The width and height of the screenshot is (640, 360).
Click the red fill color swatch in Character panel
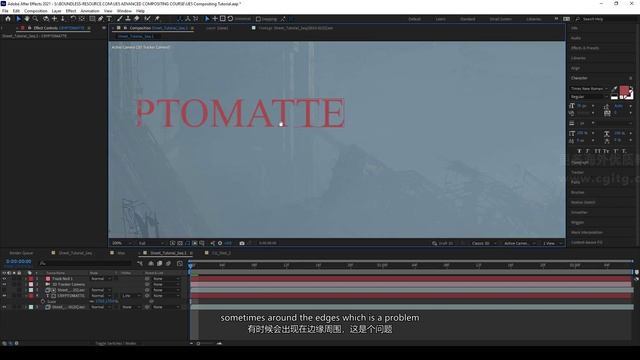click(x=624, y=91)
